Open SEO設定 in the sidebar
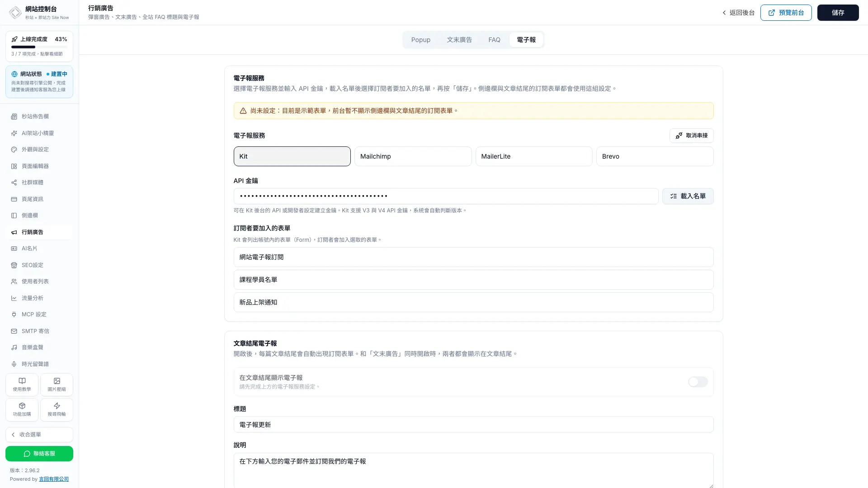This screenshot has width=868, height=488. 39,265
